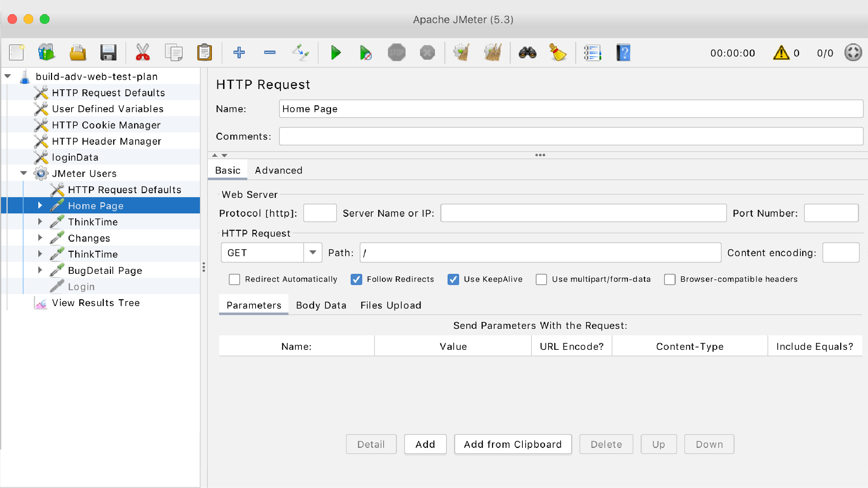This screenshot has width=868, height=488.
Task: Check Browser-compatible headers option
Action: point(670,279)
